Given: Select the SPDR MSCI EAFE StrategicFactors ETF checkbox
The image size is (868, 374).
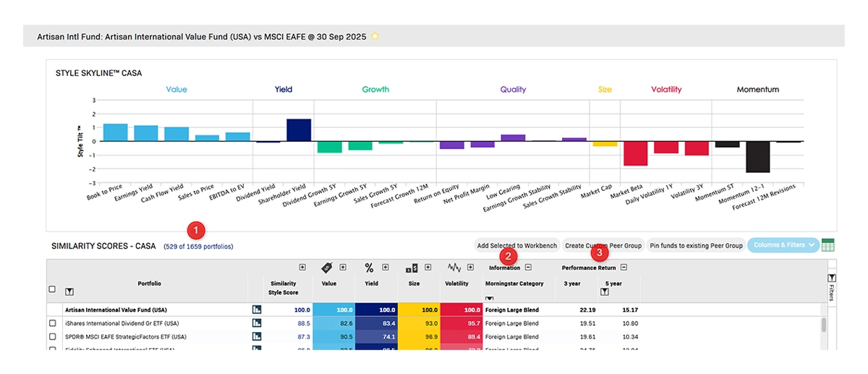Looking at the screenshot, I should click(51, 336).
